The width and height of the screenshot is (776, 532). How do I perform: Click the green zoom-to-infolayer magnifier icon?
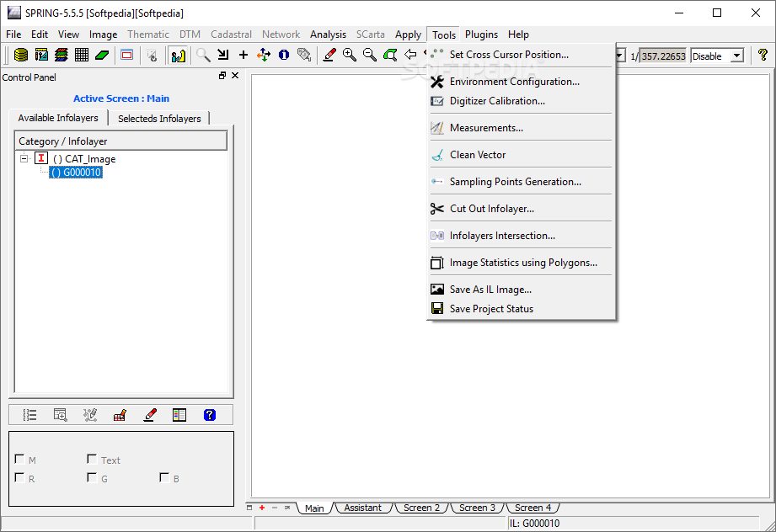[x=390, y=55]
